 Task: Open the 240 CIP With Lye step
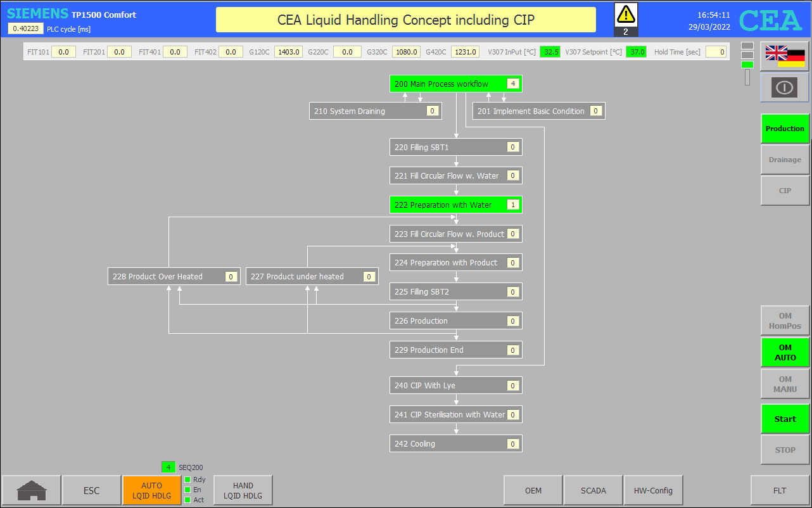pyautogui.click(x=455, y=385)
